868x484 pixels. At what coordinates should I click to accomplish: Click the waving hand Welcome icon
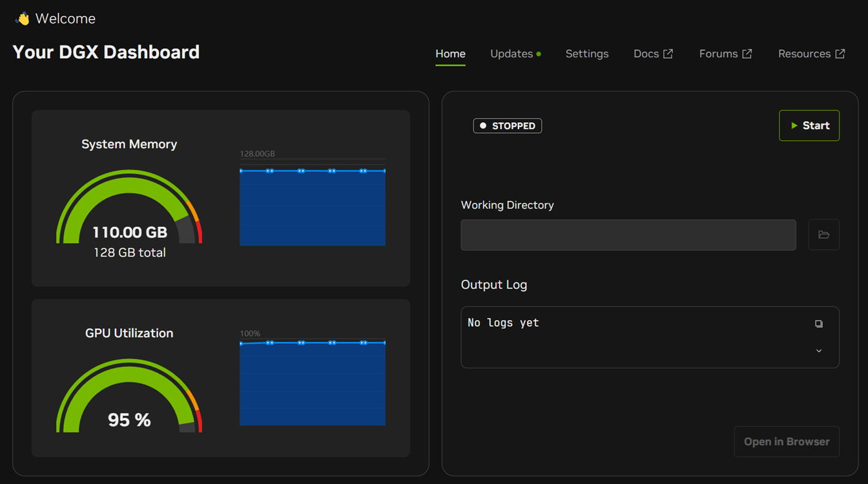click(x=23, y=19)
